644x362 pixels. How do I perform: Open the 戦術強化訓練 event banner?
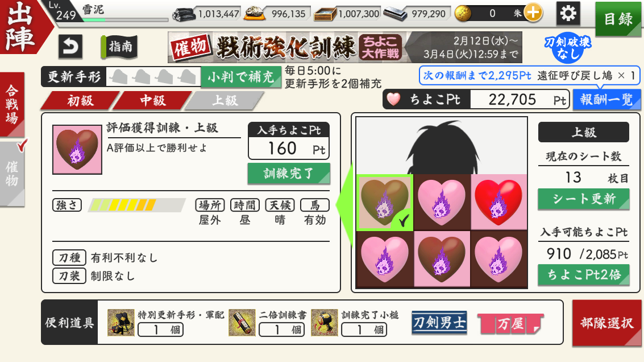(x=345, y=47)
